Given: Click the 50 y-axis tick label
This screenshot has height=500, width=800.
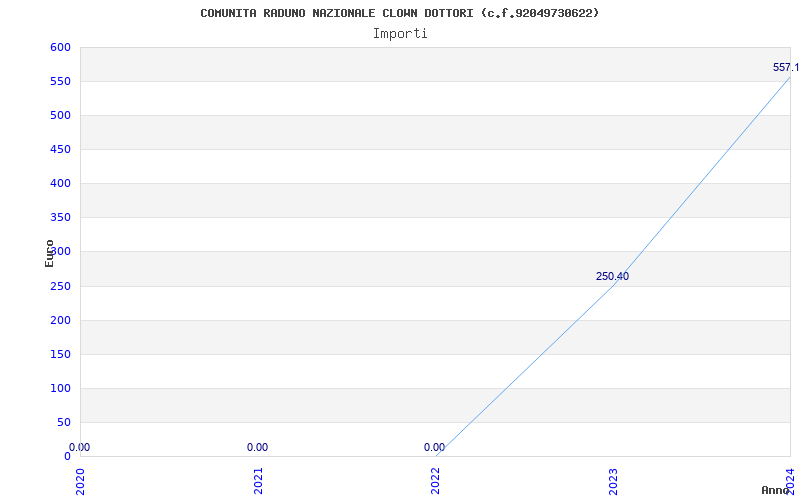Looking at the screenshot, I should 63,422.
